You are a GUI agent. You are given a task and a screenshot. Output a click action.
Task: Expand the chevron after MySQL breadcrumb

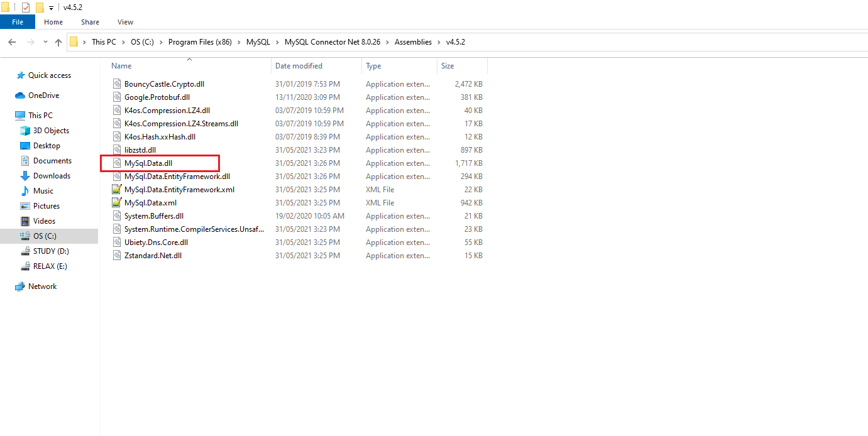[x=277, y=42]
